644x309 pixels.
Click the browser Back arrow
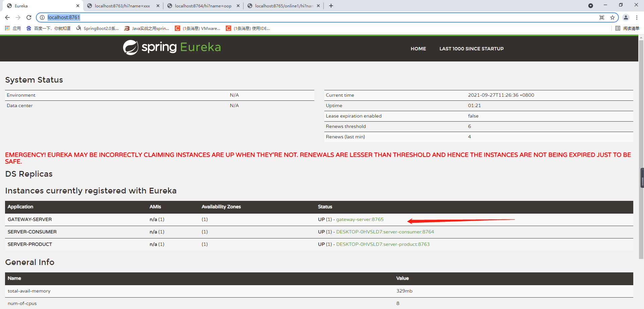7,17
